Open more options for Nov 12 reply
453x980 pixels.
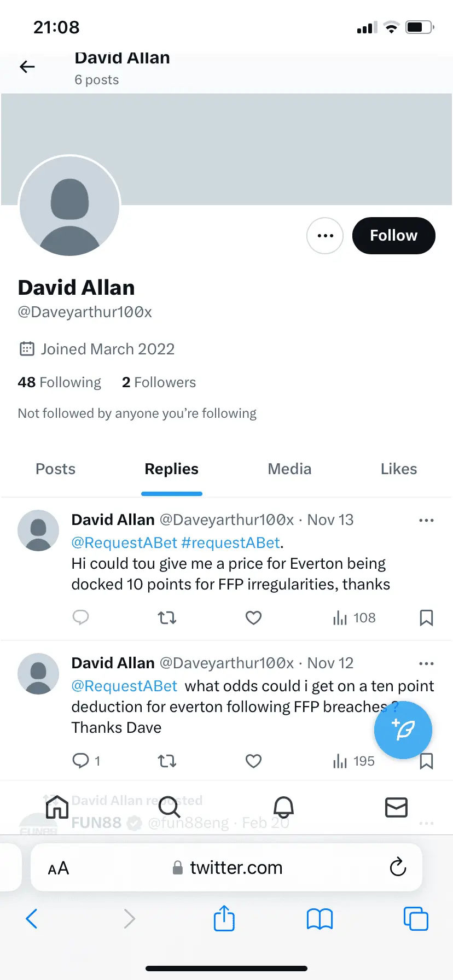tap(426, 663)
